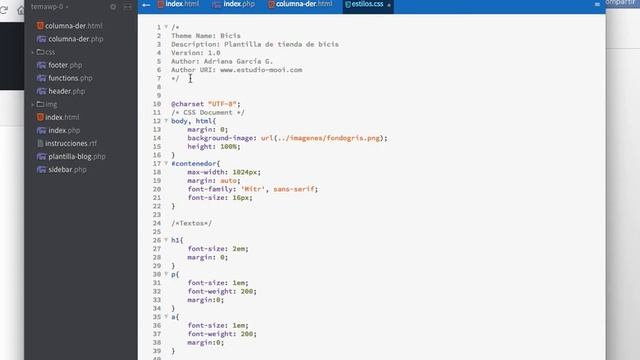The height and width of the screenshot is (360, 640).
Task: Open columna-der.php in the file tree
Action: (70, 39)
